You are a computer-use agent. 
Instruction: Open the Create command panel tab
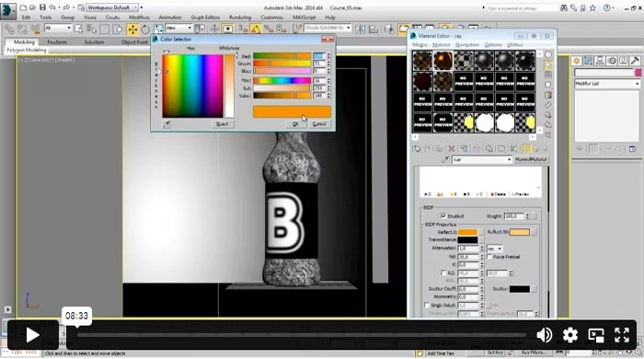point(576,61)
